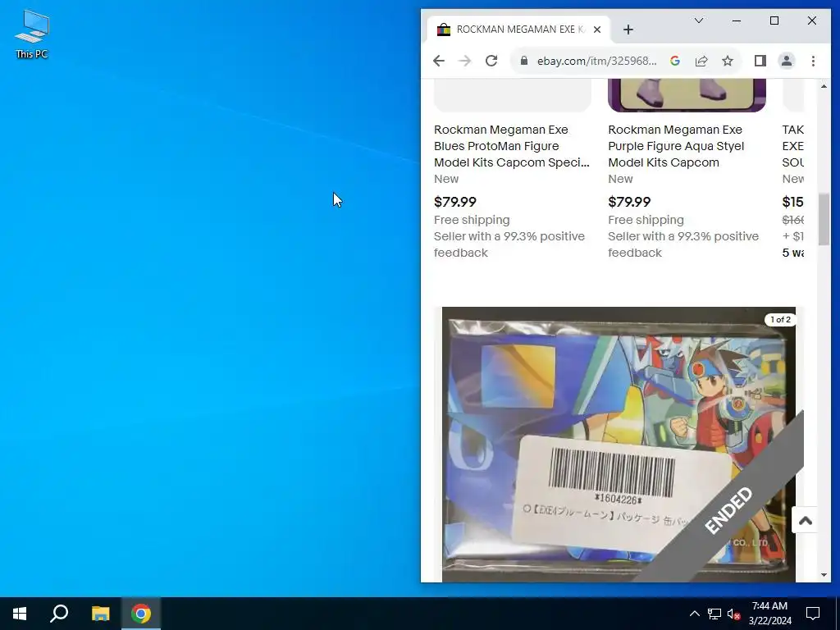Open Purple Figure Aqua Styel listing

tap(676, 146)
